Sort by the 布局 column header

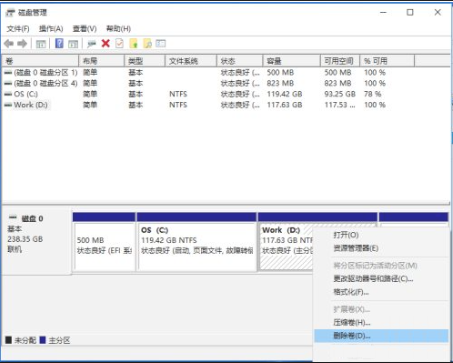click(102, 61)
